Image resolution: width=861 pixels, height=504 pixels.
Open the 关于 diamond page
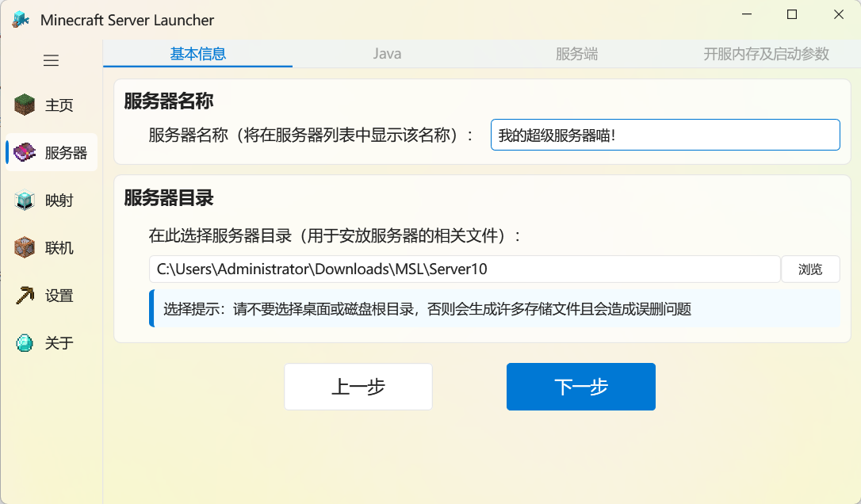point(52,343)
